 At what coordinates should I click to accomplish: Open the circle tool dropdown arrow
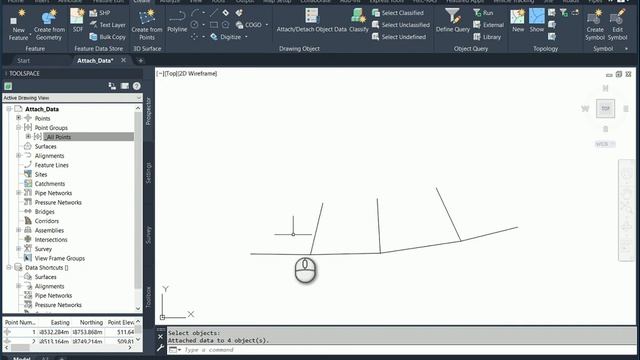[x=204, y=25]
